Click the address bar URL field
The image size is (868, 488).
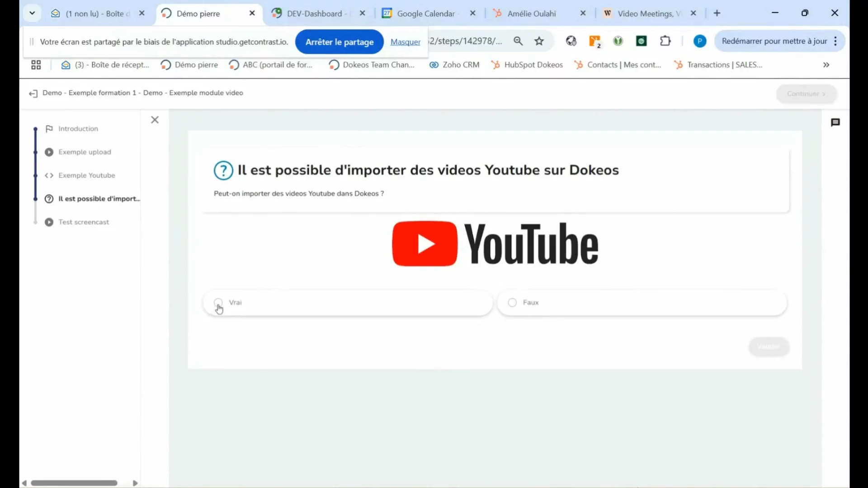pyautogui.click(x=467, y=41)
